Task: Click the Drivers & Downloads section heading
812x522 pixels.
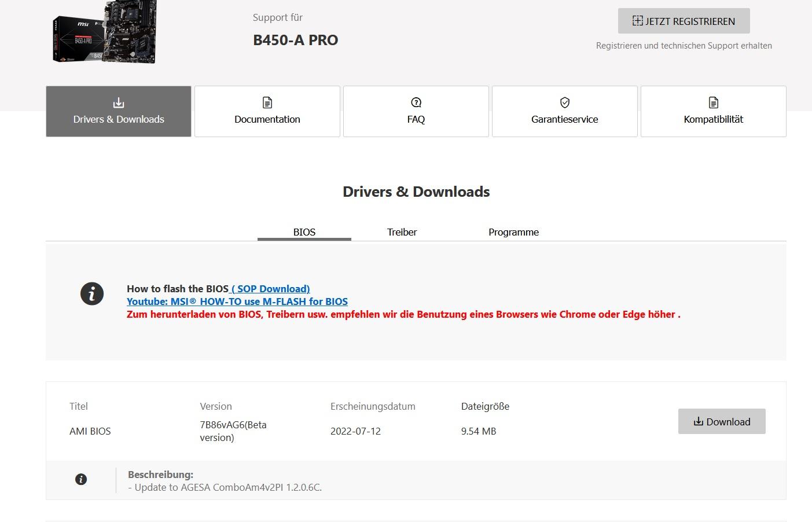Action: tap(416, 192)
